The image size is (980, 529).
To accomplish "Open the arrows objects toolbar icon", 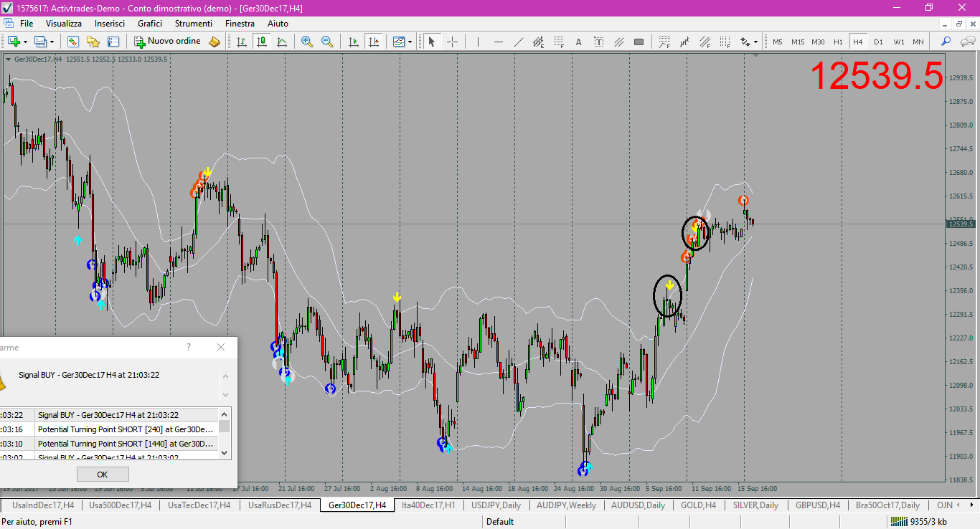I will click(745, 42).
